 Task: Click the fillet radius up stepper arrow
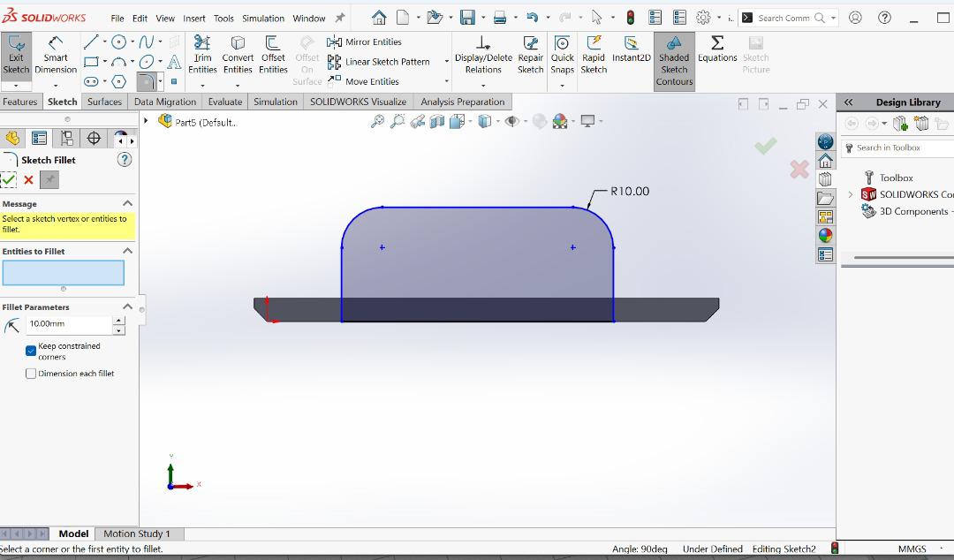pyautogui.click(x=119, y=320)
